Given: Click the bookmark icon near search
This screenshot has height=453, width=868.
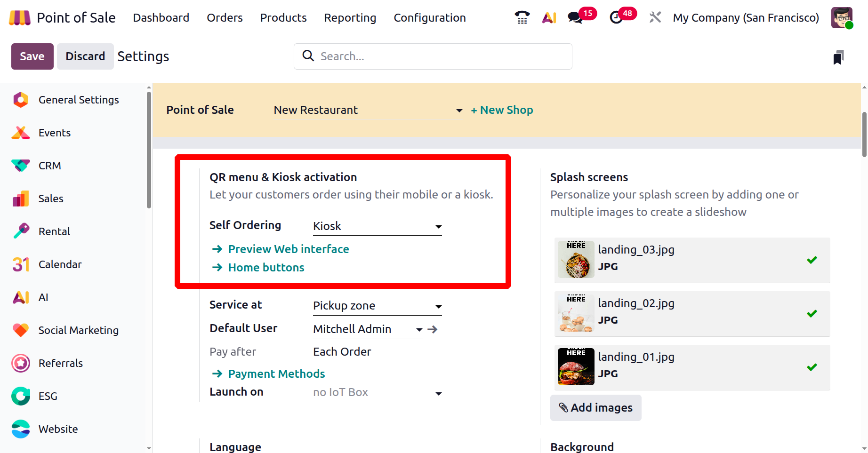Looking at the screenshot, I should pyautogui.click(x=838, y=57).
